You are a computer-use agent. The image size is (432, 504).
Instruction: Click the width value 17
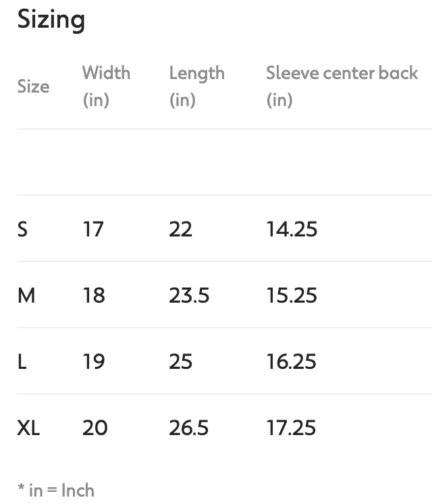93,230
